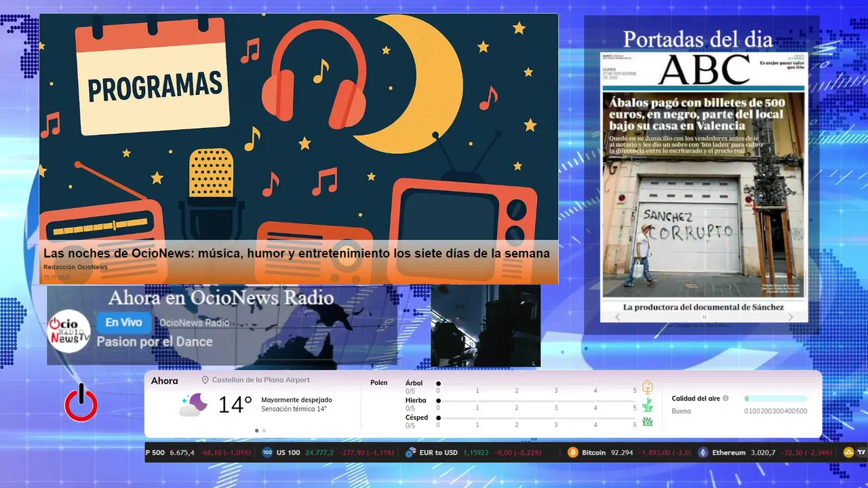Click the Calidad del aire quality bar
This screenshot has height=488, width=868.
pos(776,399)
